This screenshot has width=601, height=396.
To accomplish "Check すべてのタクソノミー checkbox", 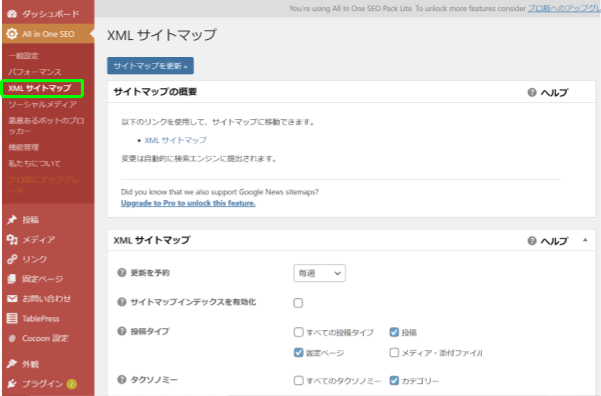I will [298, 380].
